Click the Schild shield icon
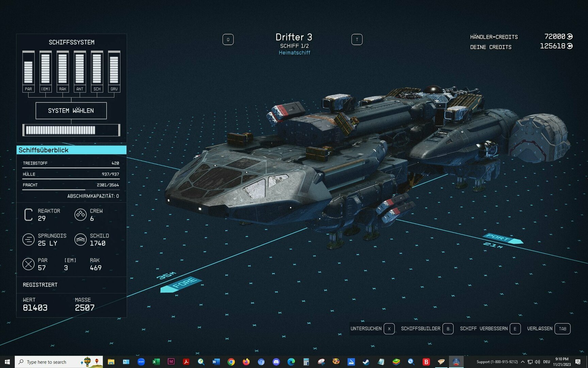 coord(80,240)
